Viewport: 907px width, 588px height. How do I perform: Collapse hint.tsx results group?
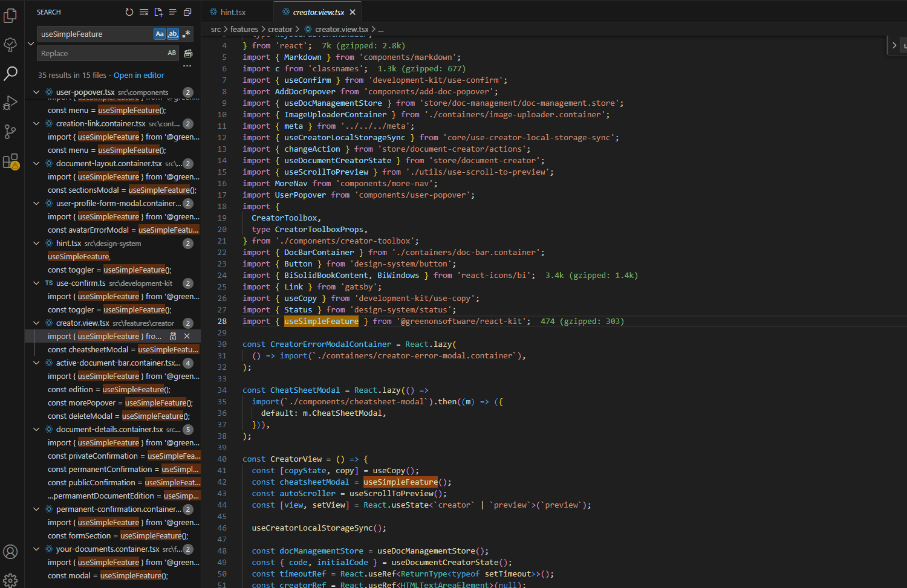pos(36,243)
